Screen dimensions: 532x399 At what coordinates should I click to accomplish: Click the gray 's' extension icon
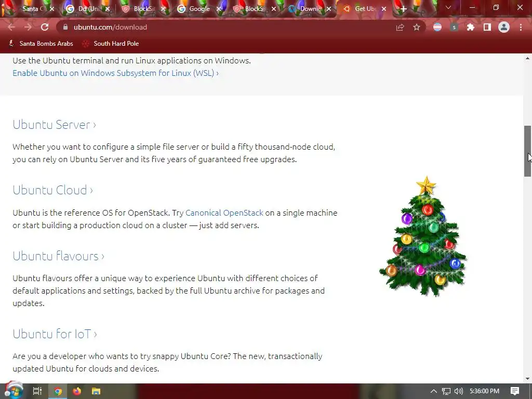point(454,27)
